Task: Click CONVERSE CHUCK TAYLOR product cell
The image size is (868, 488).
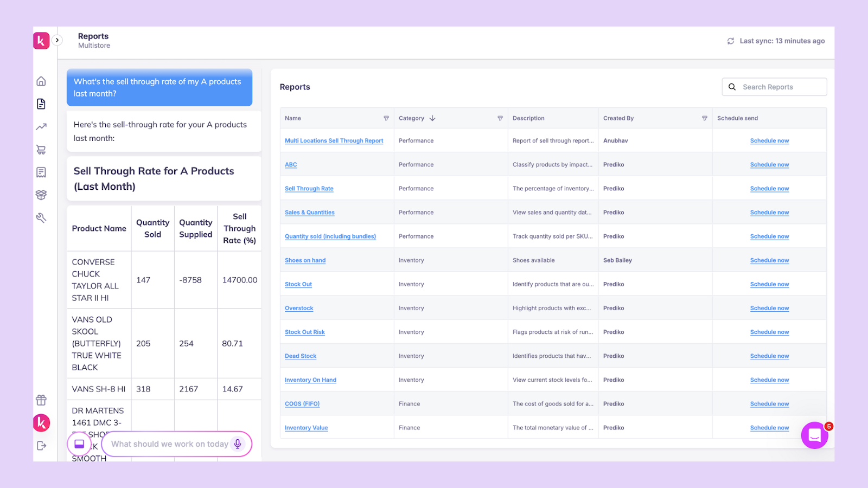Action: click(x=99, y=280)
